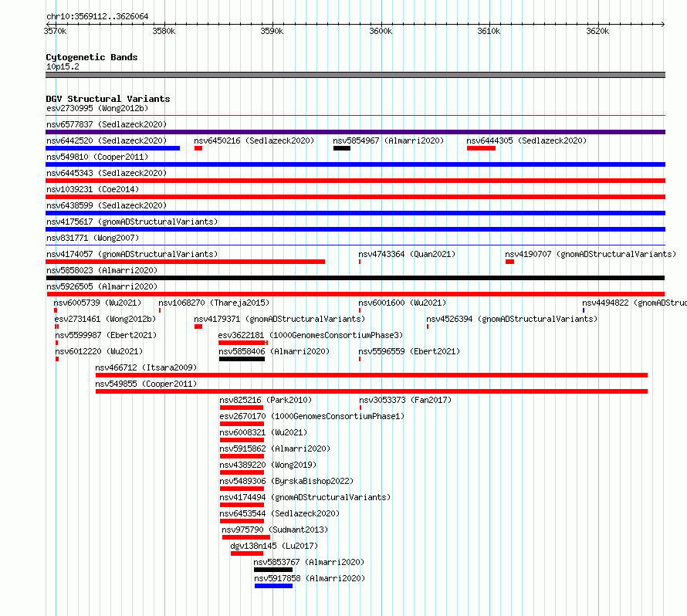Click the black nsv5854967 variant bar

pos(342,148)
